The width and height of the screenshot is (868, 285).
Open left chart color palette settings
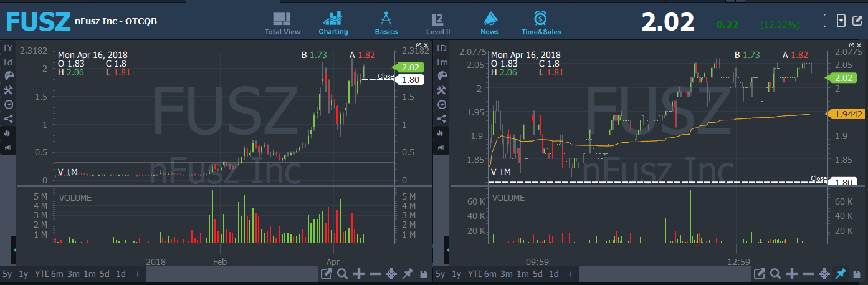pos(7,75)
